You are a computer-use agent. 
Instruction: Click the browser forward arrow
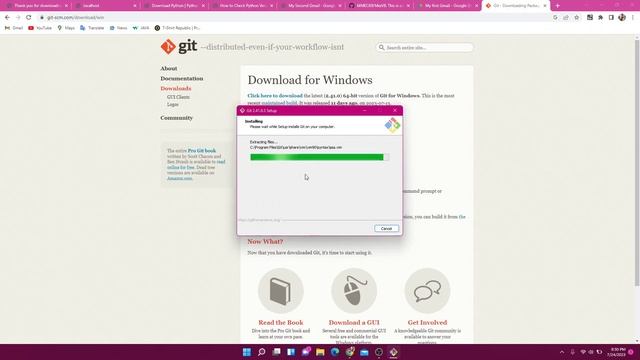(x=18, y=18)
